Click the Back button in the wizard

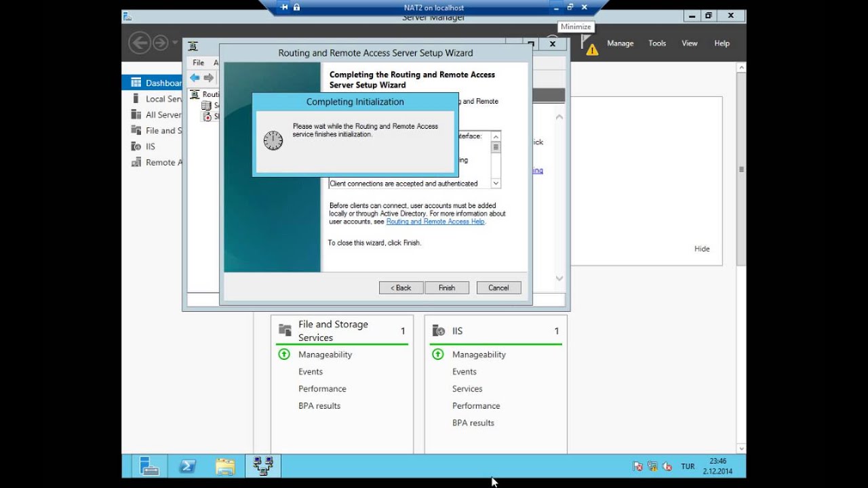[401, 288]
